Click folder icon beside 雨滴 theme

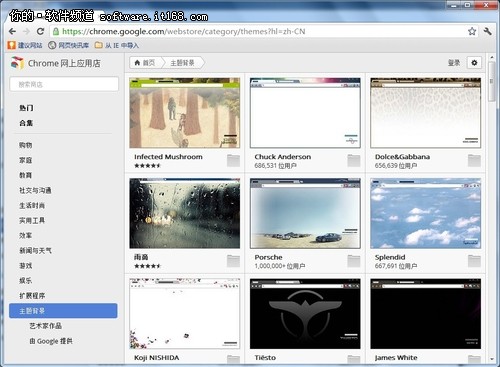tap(233, 261)
